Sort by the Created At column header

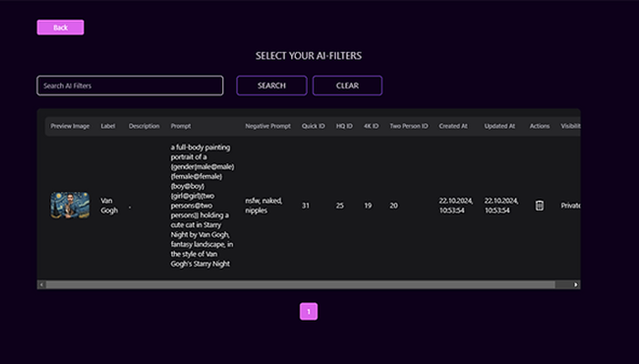pos(453,126)
